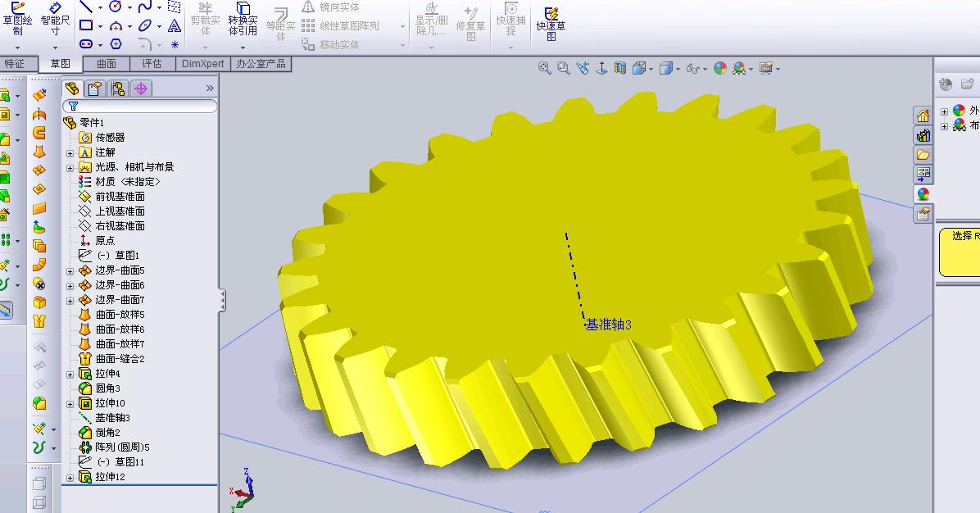Image resolution: width=980 pixels, height=513 pixels.
Task: Click the Zoom to Area icon
Action: click(x=563, y=68)
